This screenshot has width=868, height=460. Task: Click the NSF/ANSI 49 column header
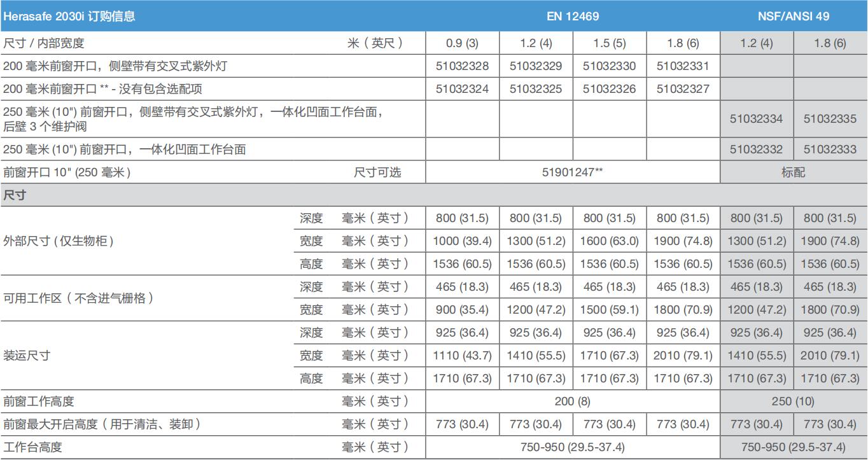click(x=793, y=17)
